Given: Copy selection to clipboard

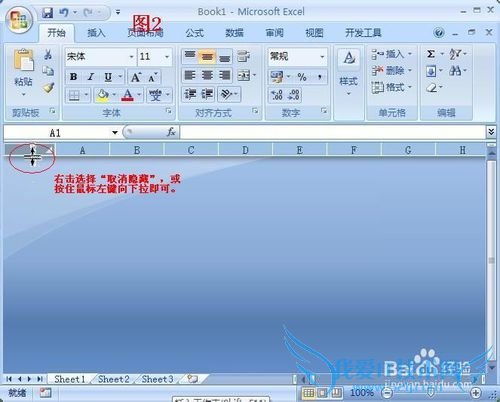Looking at the screenshot, I should 48,71.
